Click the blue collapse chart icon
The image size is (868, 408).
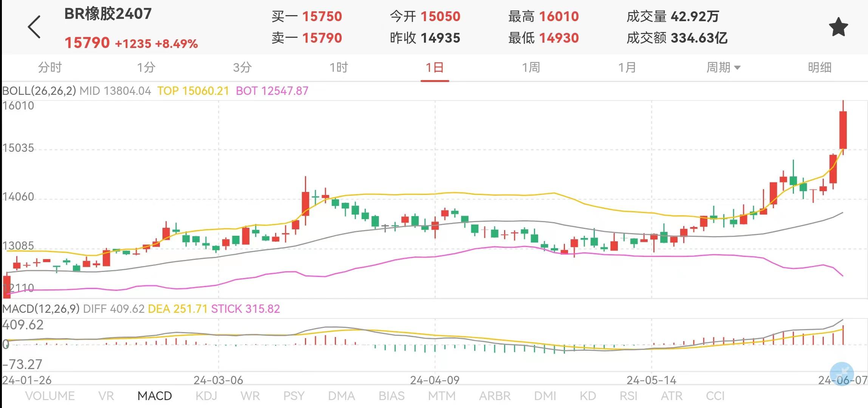point(842,373)
